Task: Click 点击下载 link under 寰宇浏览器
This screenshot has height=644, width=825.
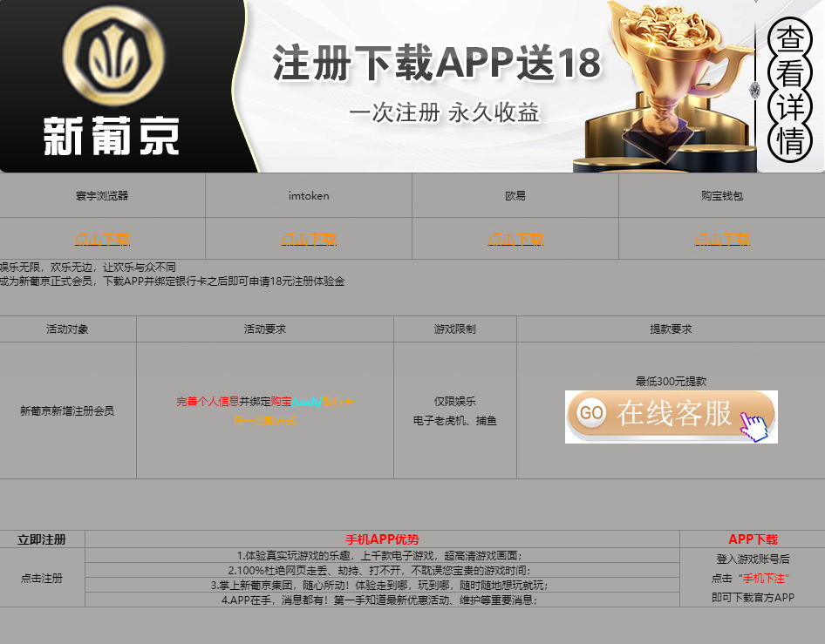Action: (102, 239)
